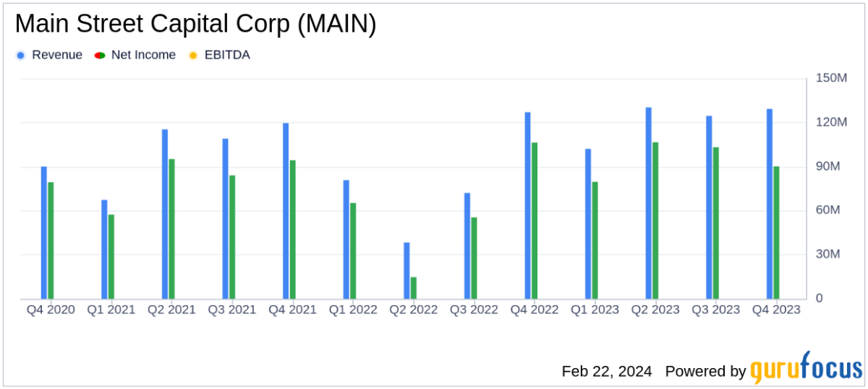The image size is (868, 389).
Task: Select the Q4 2023 Net Income bar
Action: coord(776,233)
